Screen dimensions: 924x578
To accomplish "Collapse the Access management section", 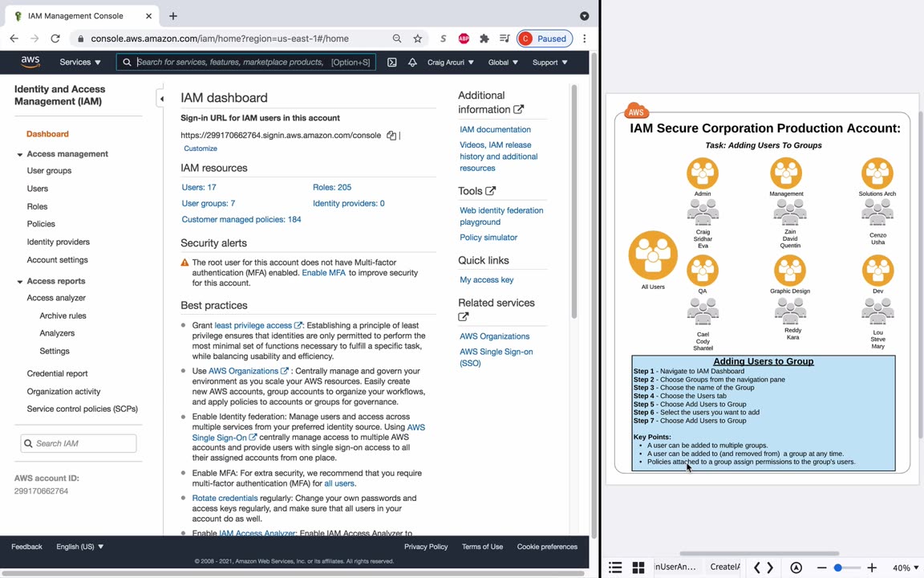I will point(19,154).
